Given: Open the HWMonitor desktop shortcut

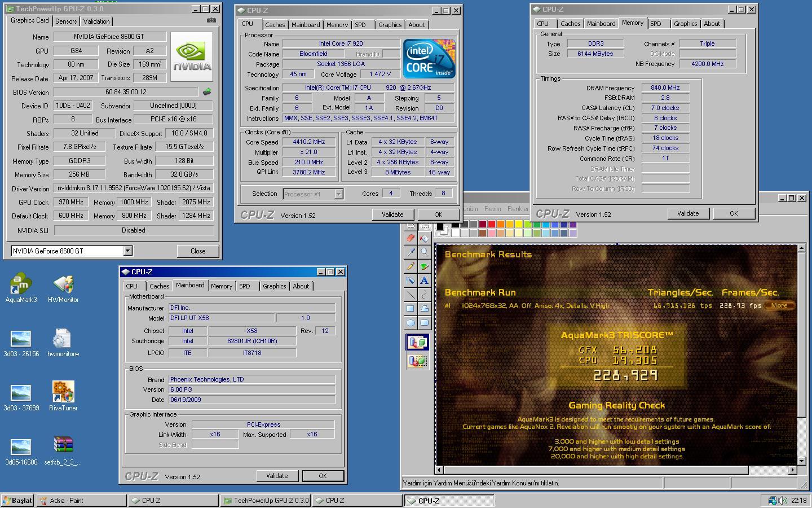Looking at the screenshot, I should point(63,288).
